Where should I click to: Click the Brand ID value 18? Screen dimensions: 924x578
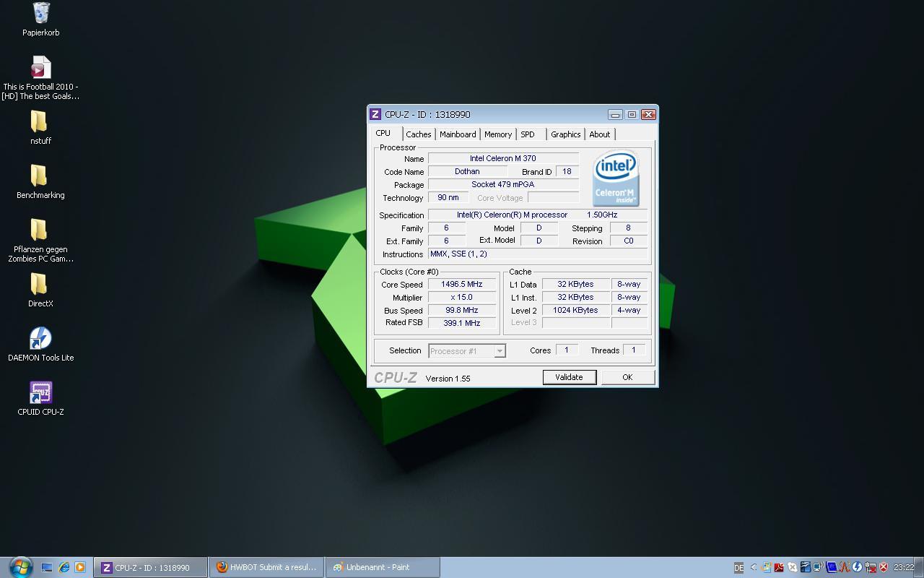pyautogui.click(x=567, y=171)
